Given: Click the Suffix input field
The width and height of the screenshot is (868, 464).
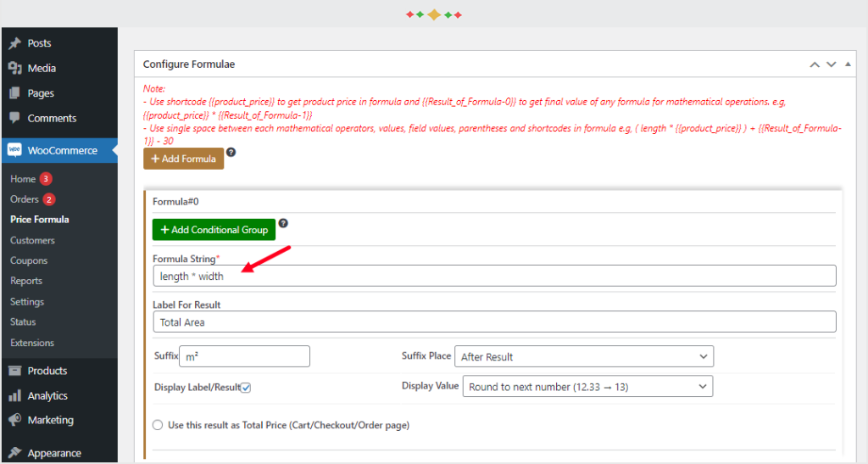Looking at the screenshot, I should (x=244, y=356).
